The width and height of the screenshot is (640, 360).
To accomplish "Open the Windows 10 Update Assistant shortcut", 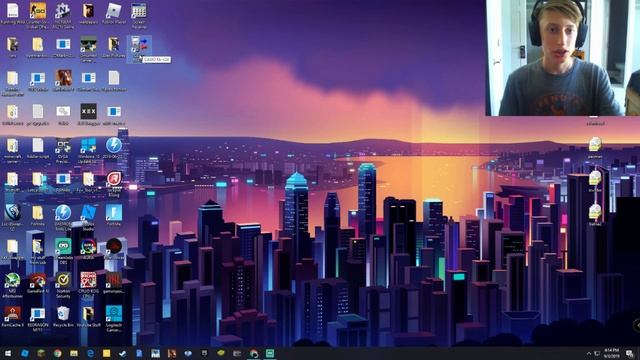I will pyautogui.click(x=89, y=150).
